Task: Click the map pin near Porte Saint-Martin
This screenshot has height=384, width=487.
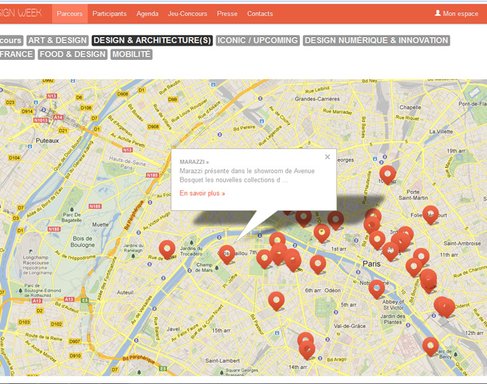Action: (388, 174)
